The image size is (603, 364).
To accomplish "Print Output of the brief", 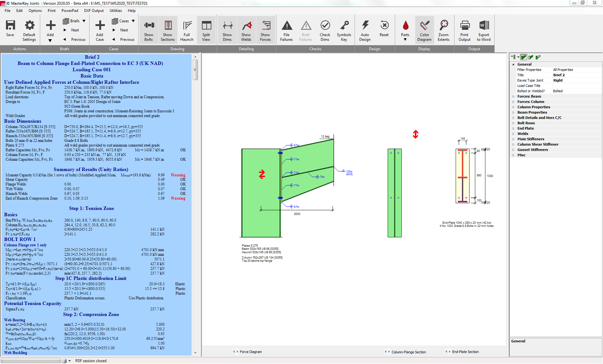I will pos(464,30).
